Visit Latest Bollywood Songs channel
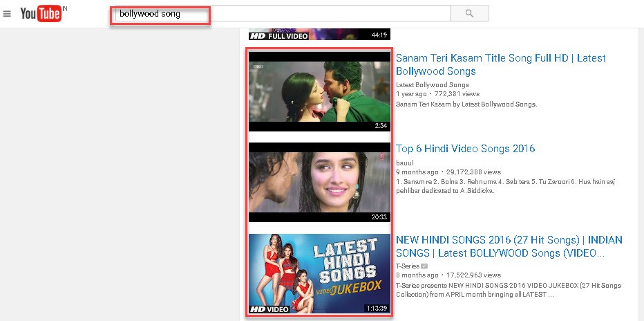Screen dimensions: 644x321 click(x=433, y=84)
